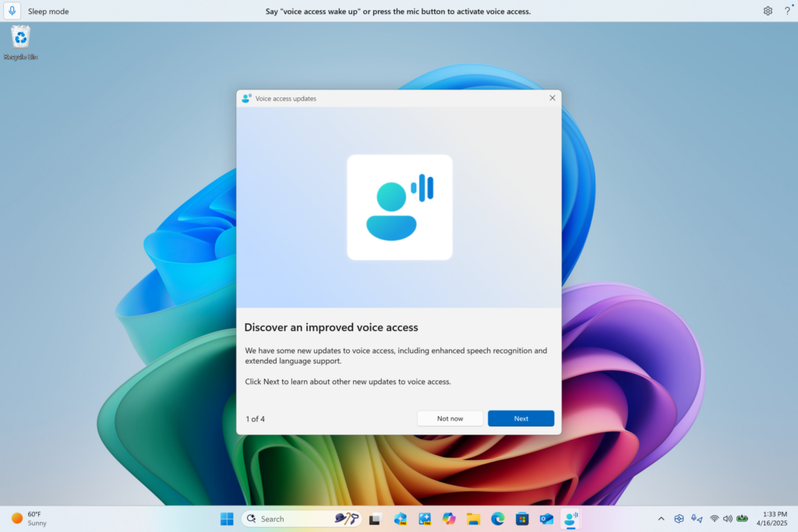
Task: Click the microphone button to activate voice access
Action: tap(11, 11)
